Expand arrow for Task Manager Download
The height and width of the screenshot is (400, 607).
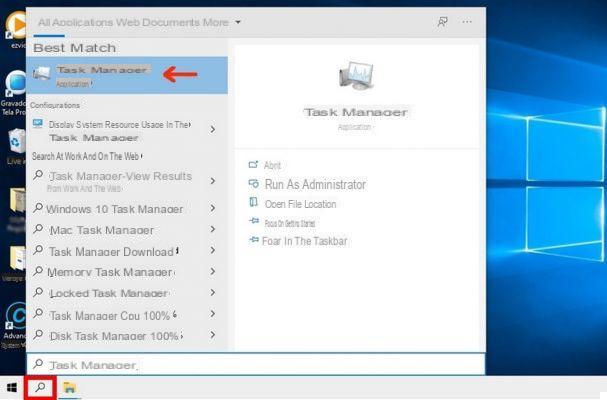(213, 251)
